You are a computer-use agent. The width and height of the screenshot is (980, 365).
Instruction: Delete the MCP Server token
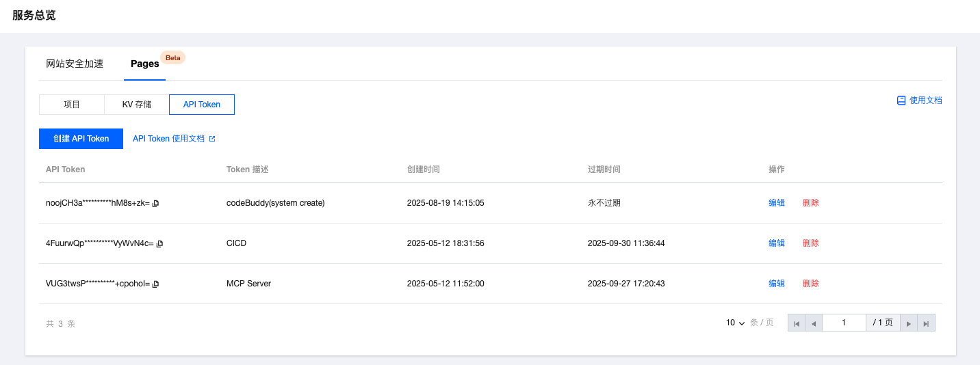(811, 284)
